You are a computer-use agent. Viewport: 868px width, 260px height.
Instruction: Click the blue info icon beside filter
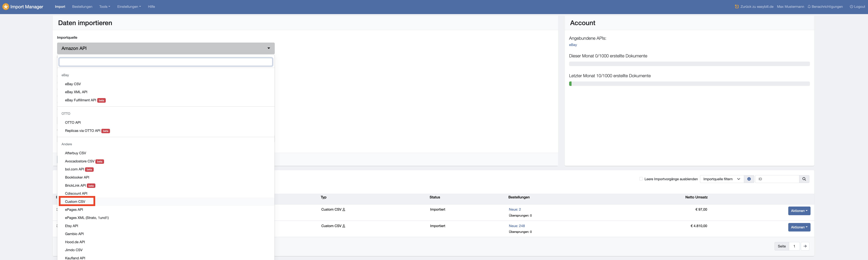coord(749,179)
